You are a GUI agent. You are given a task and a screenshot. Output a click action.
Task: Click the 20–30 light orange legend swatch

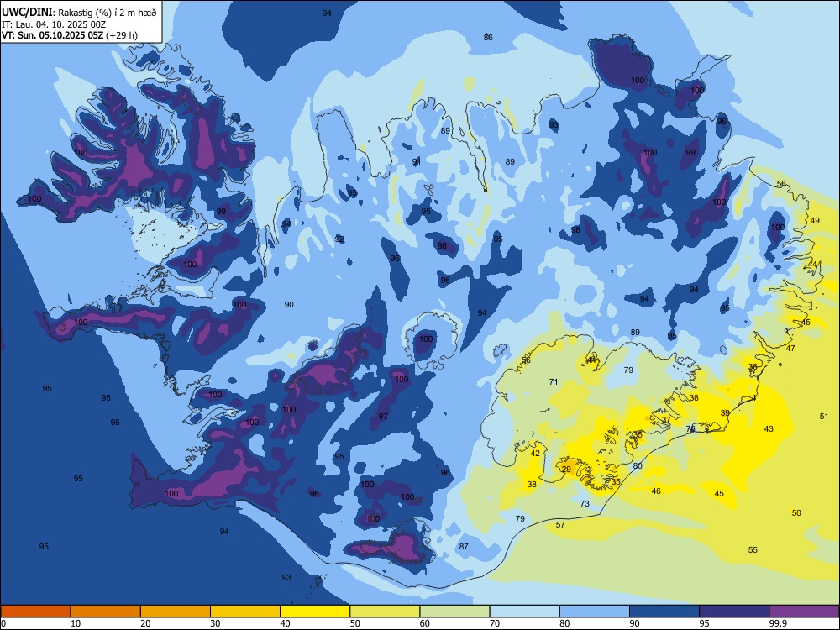coord(176,612)
